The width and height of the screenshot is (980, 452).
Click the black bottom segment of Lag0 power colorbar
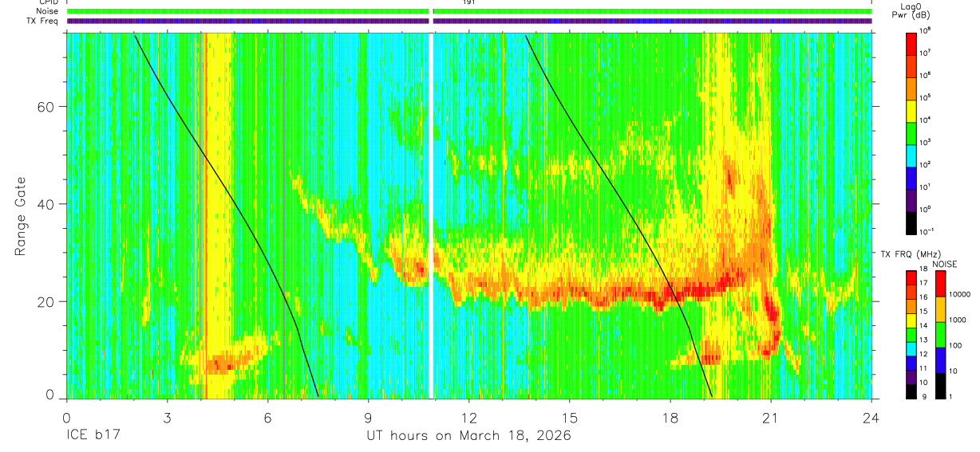coord(911,222)
